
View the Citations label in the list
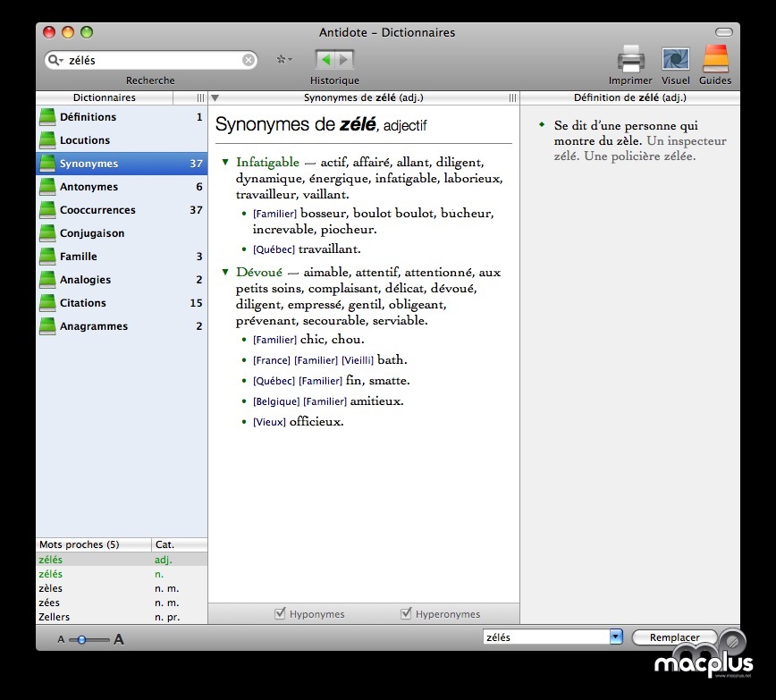pos(82,303)
